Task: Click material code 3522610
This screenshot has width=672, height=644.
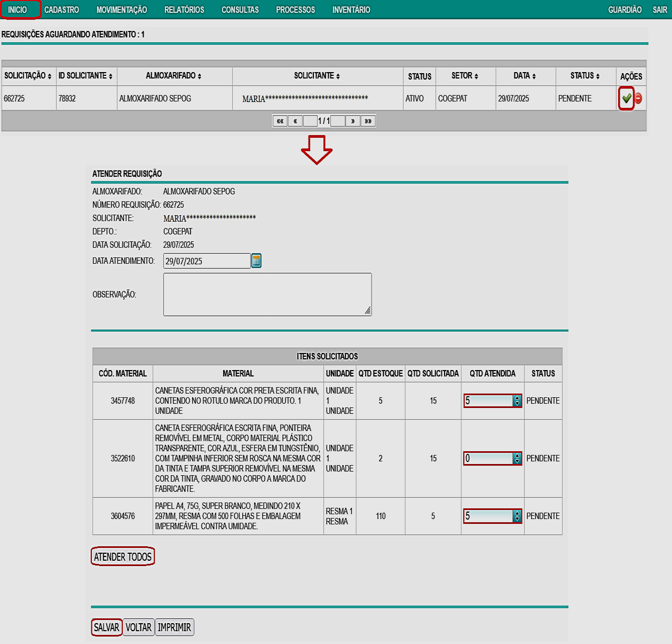Action: 123,459
